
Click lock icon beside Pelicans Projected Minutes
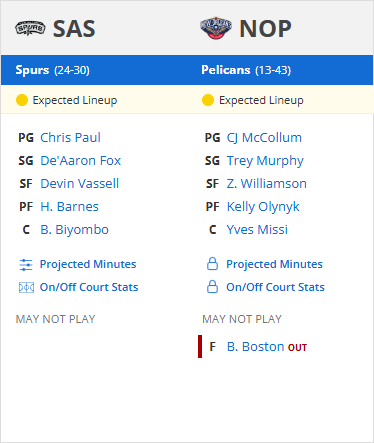212,264
